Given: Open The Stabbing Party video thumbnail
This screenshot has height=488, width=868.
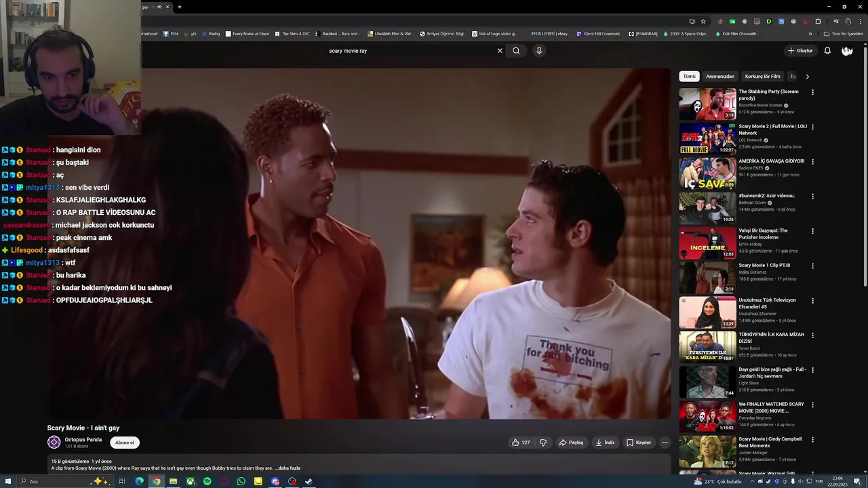Looking at the screenshot, I should coord(707,104).
